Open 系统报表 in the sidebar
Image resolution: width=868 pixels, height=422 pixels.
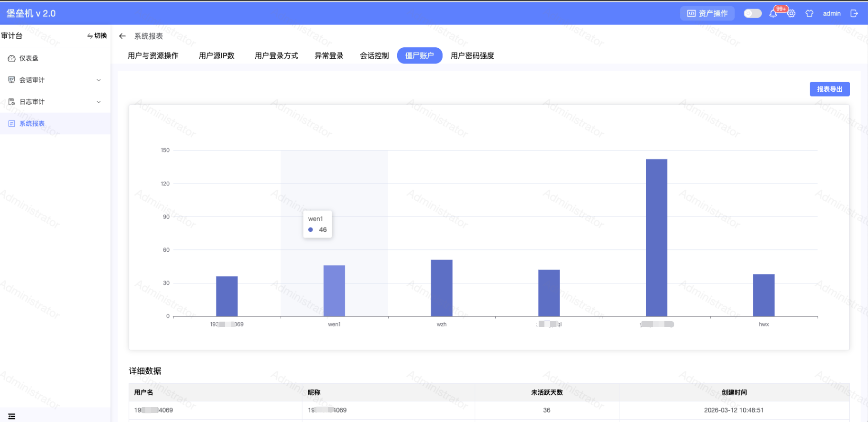click(55, 123)
